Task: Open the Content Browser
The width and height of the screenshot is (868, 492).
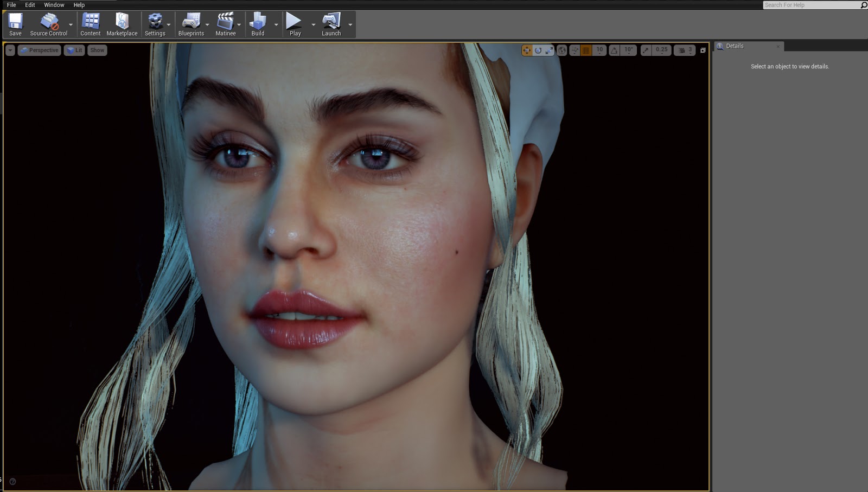Action: [90, 24]
